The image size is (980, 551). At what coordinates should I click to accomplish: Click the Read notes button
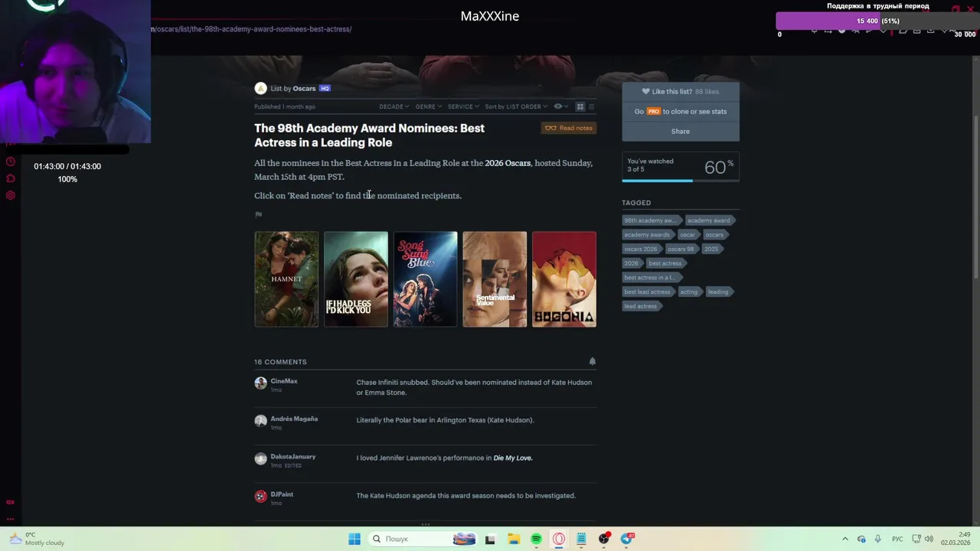pyautogui.click(x=569, y=128)
